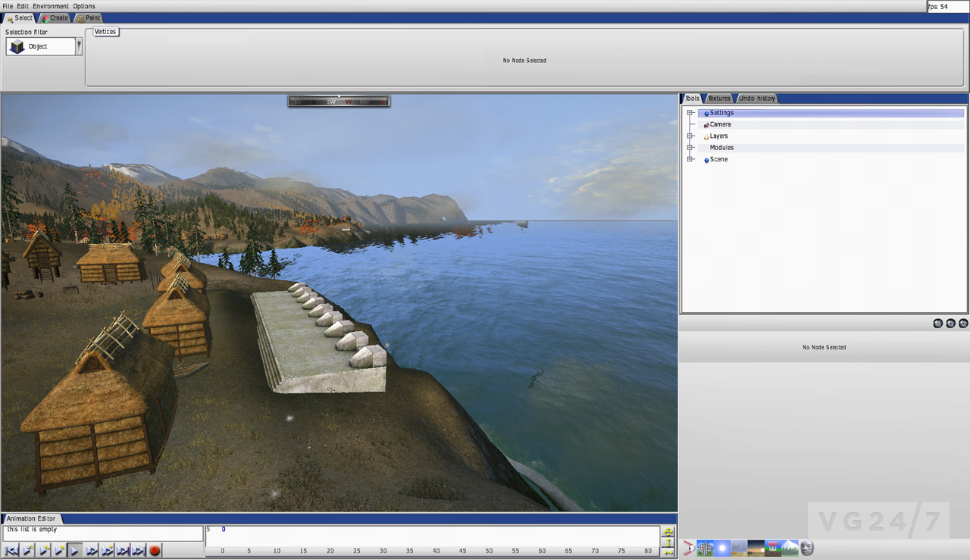Click the house objects icon in bottom toolbar

[x=773, y=548]
